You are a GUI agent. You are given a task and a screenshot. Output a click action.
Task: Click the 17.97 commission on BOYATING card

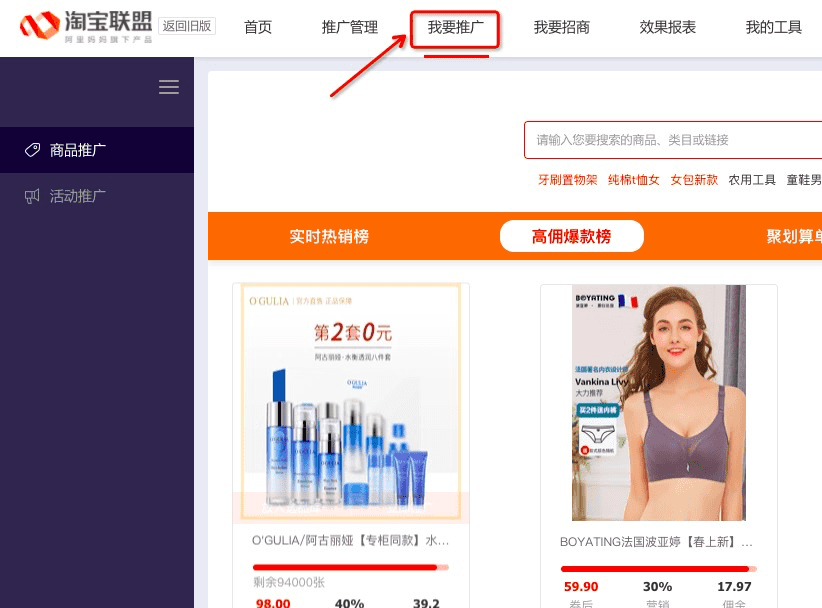(x=734, y=587)
